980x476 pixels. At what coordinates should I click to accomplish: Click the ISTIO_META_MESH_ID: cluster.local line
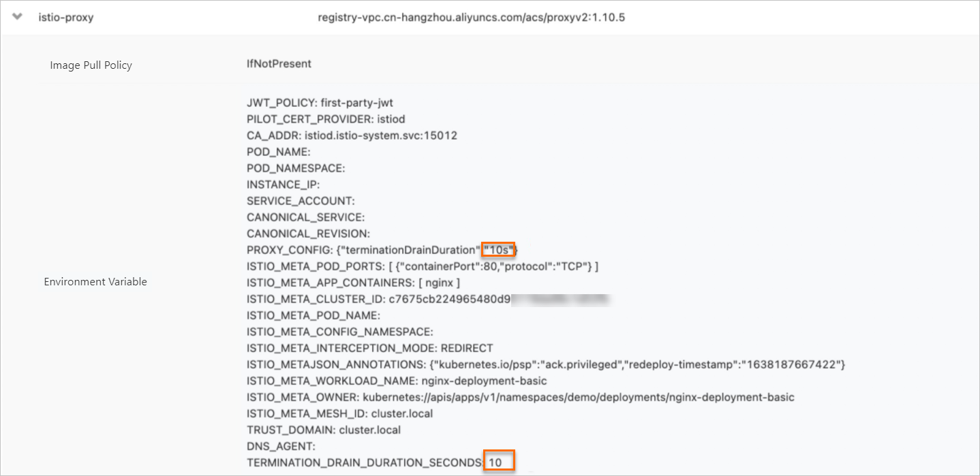tap(339, 413)
